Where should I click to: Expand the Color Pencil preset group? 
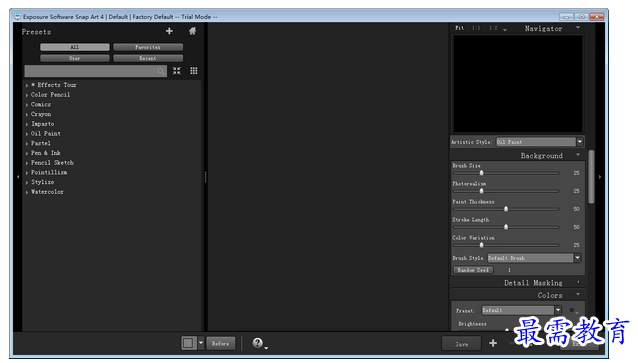click(27, 95)
